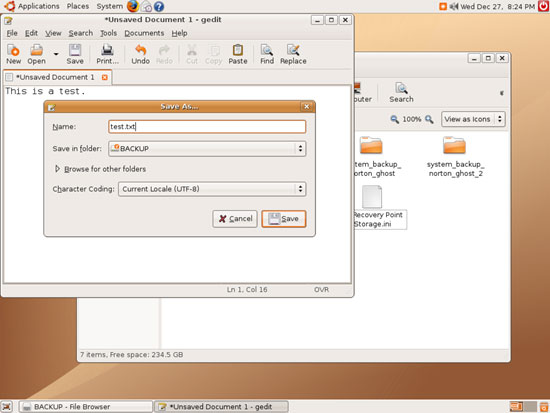This screenshot has width=550, height=413.
Task: Open the File menu in gedit
Action: tap(12, 33)
